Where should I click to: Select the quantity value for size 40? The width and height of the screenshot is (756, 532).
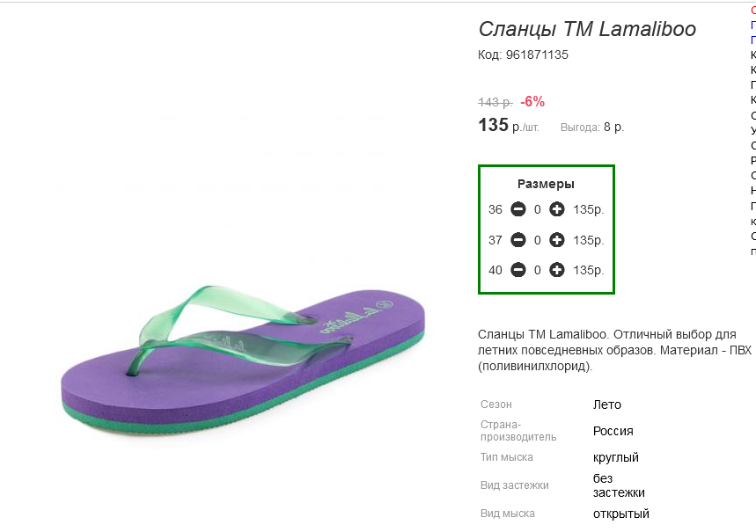coord(538,270)
